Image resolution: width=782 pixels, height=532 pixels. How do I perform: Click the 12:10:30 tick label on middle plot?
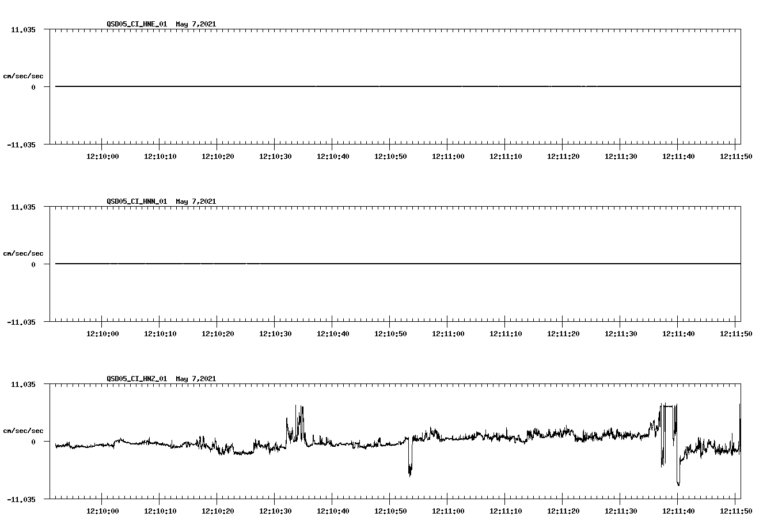click(275, 333)
